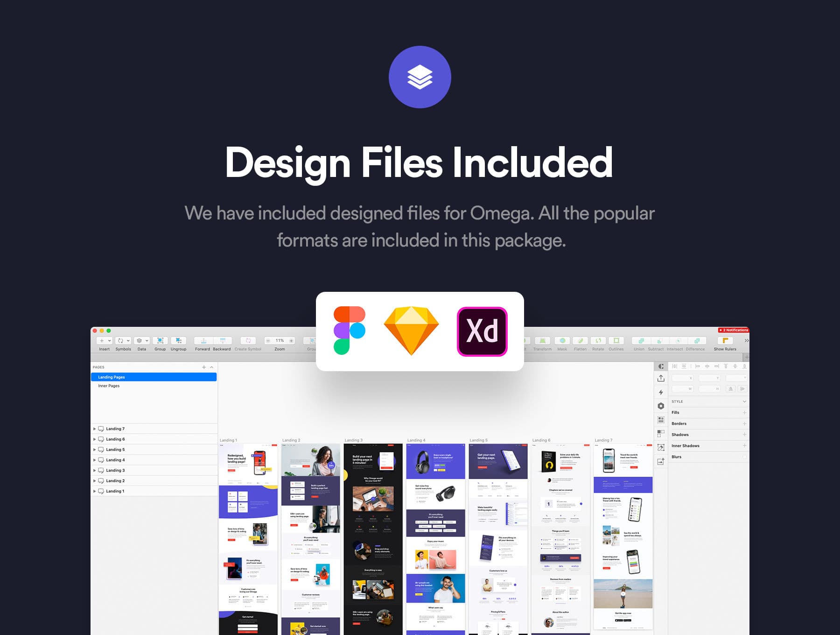Enable the Blurs checkbox
The height and width of the screenshot is (635, 840).
coord(744,457)
